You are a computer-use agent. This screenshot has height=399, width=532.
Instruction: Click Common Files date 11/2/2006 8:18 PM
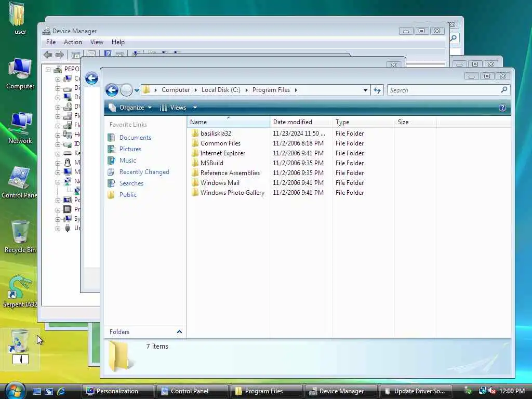[298, 143]
